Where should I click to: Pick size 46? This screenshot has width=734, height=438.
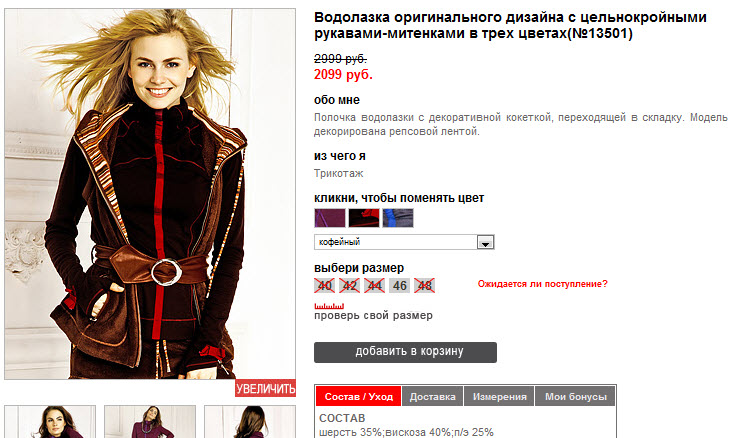click(399, 285)
